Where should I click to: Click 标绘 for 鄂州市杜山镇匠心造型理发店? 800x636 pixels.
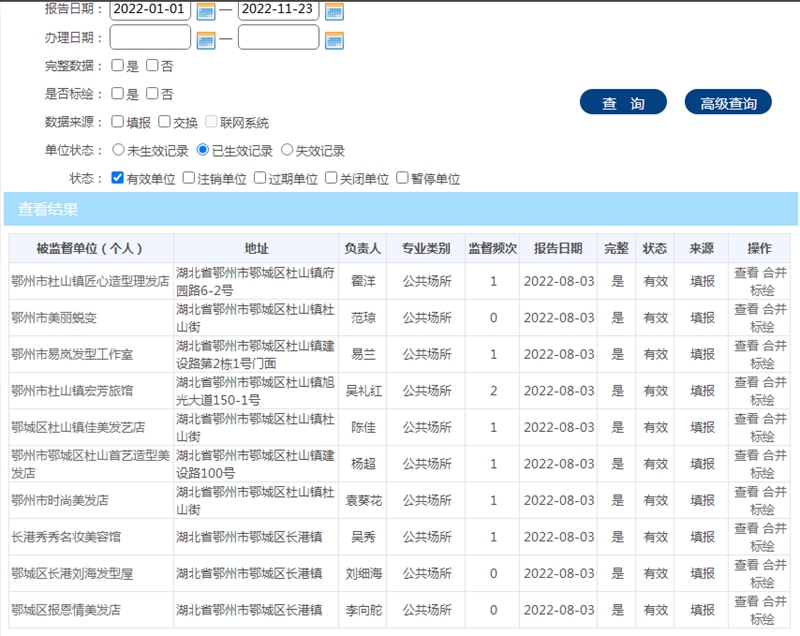pyautogui.click(x=762, y=290)
